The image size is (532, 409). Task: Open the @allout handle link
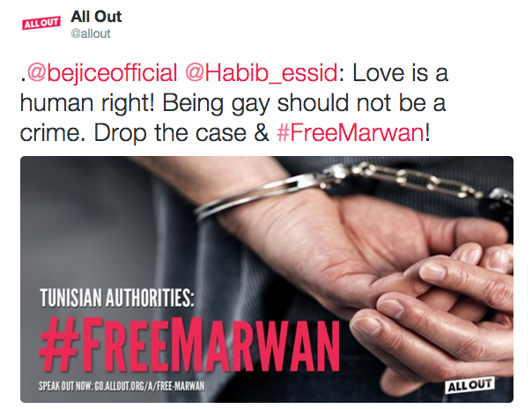pyautogui.click(x=91, y=33)
